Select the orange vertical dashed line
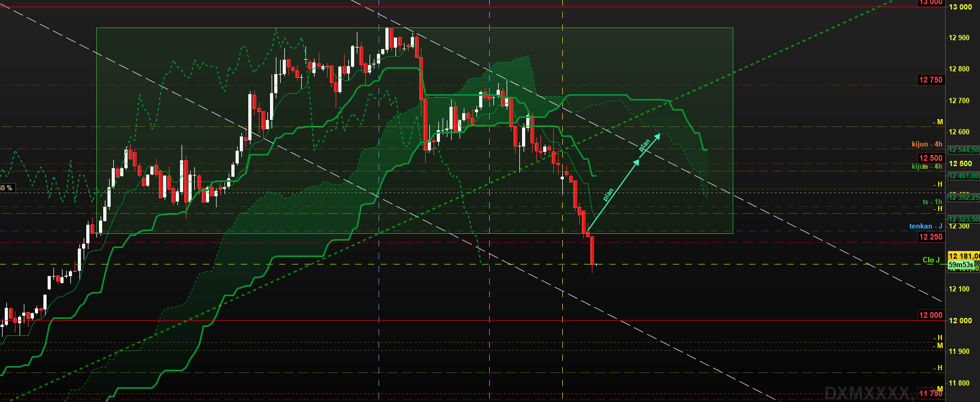Image resolution: width=980 pixels, height=402 pixels. (562, 201)
